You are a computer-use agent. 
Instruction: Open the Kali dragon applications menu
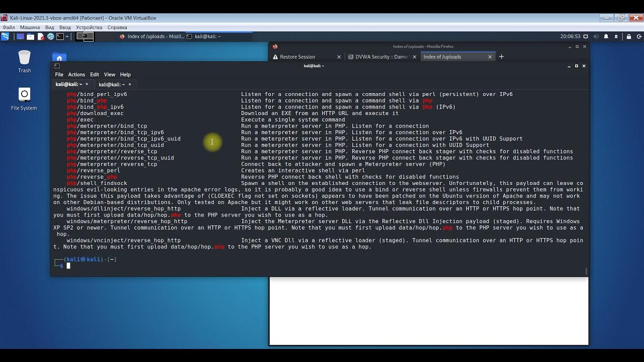point(5,36)
